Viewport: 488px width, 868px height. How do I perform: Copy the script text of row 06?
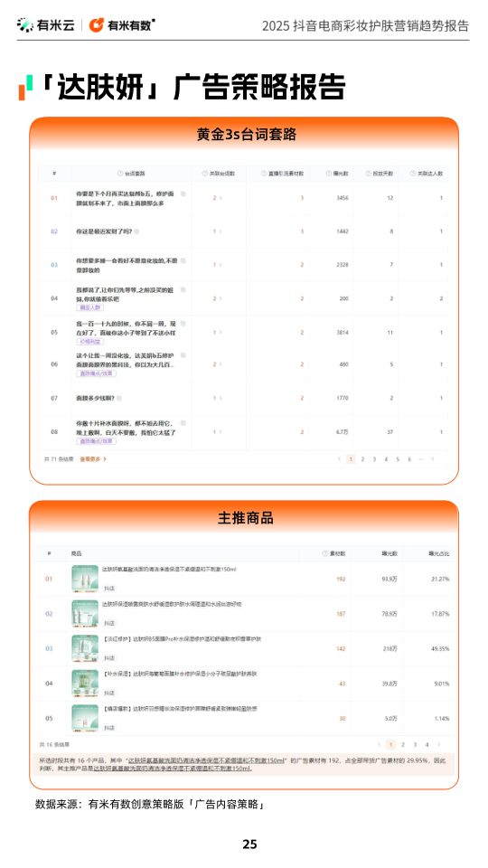tap(183, 354)
